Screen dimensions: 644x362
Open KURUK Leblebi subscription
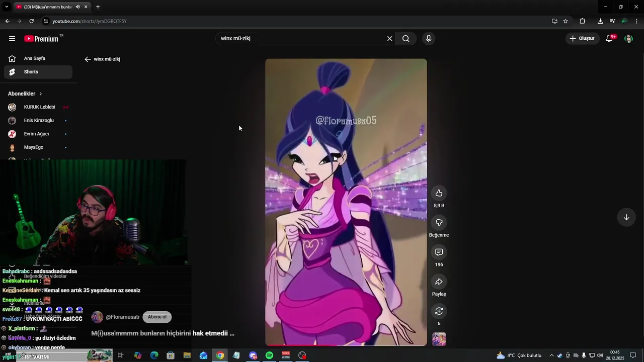(x=38, y=107)
